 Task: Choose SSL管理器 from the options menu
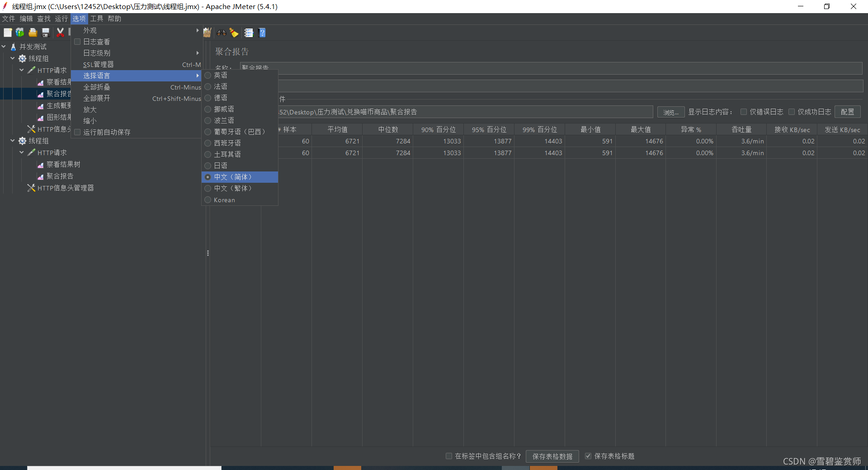pyautogui.click(x=136, y=64)
